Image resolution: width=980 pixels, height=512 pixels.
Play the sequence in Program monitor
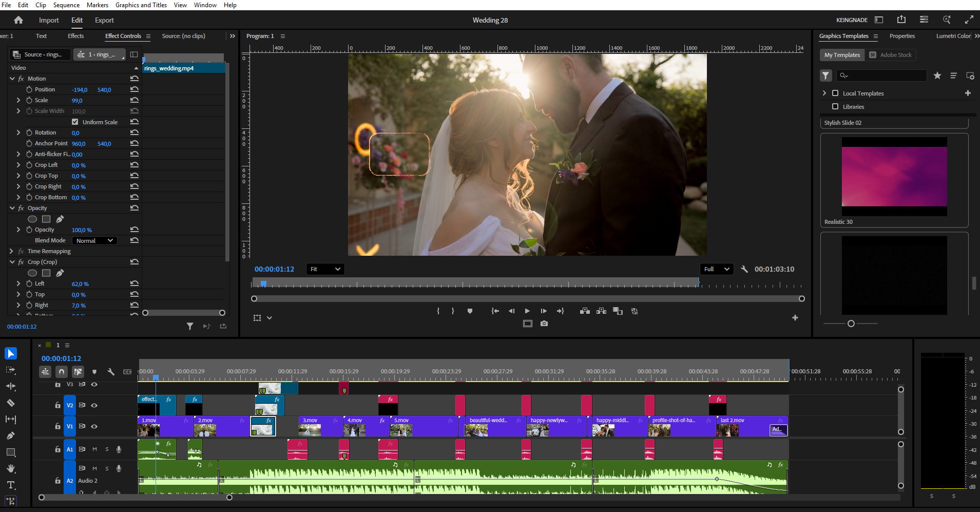(x=527, y=311)
